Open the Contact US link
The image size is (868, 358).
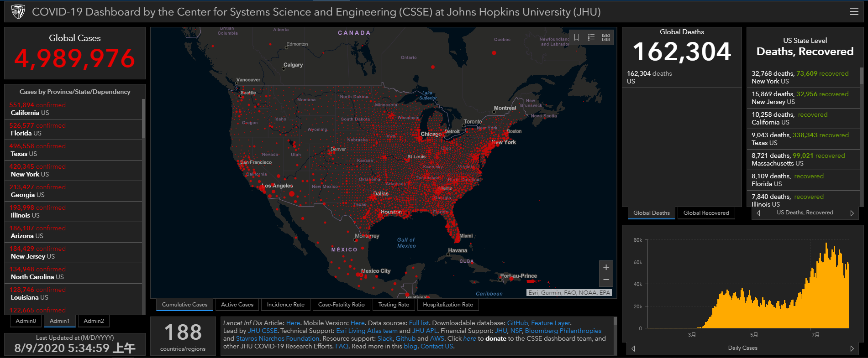(x=437, y=346)
